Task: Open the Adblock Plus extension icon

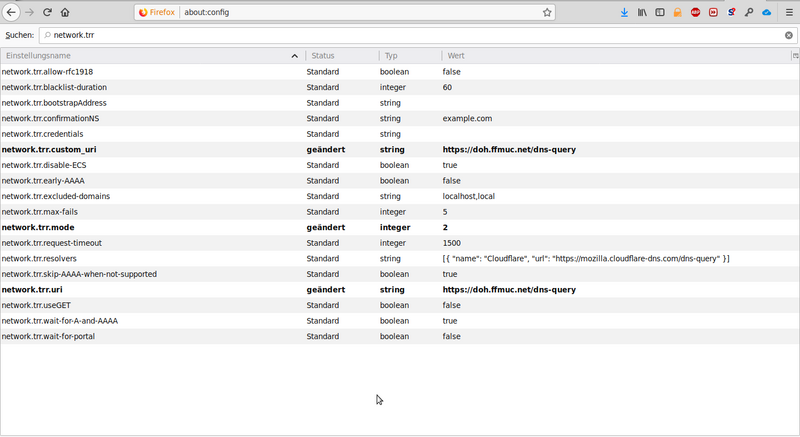Action: point(695,13)
